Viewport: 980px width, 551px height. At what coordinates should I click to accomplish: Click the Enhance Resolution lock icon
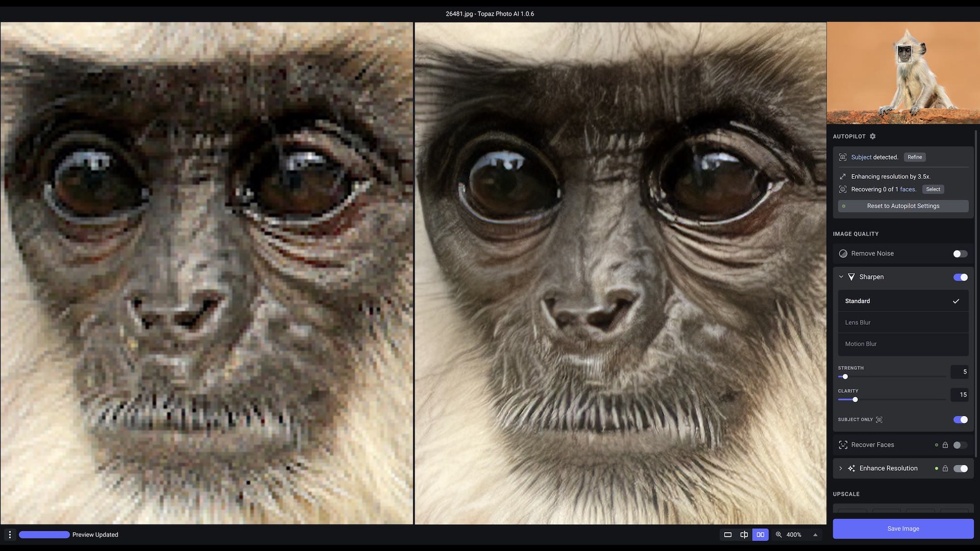coord(945,469)
